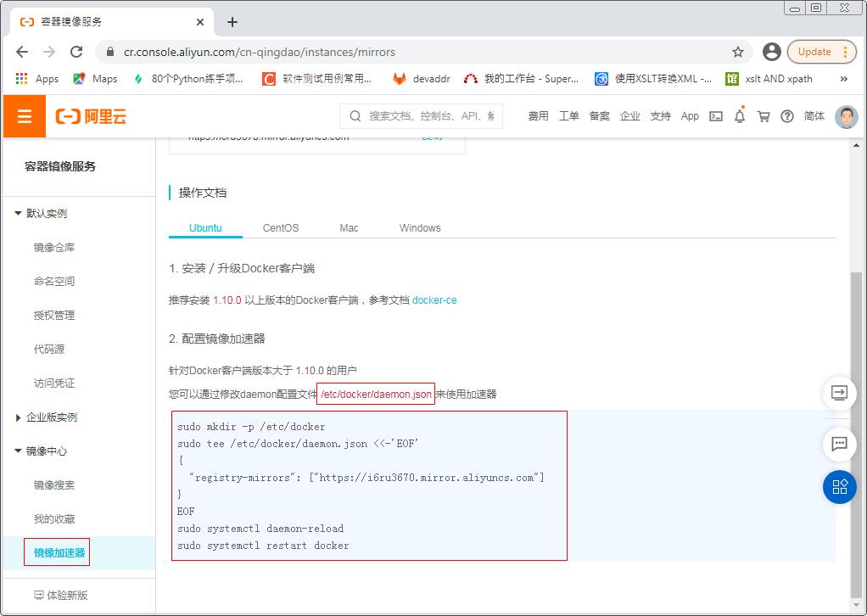Image resolution: width=867 pixels, height=616 pixels.
Task: Open the devaddr GitLab bookmark
Action: coord(422,79)
